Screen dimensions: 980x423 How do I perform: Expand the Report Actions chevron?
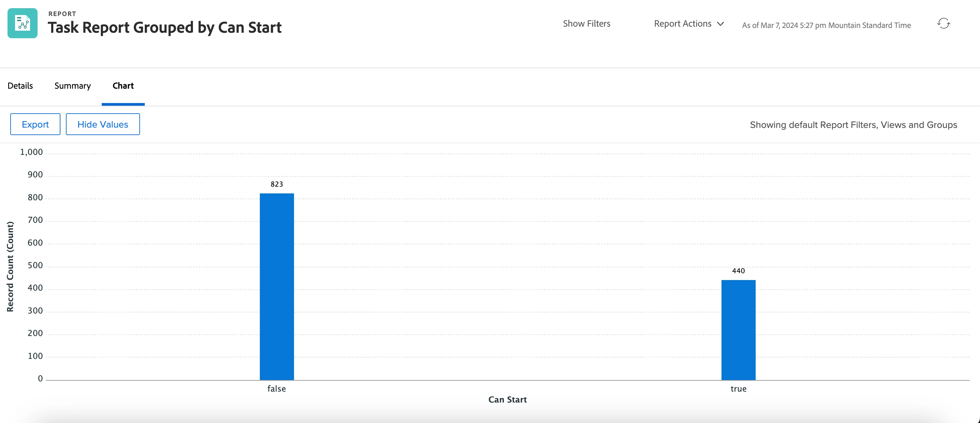pyautogui.click(x=720, y=24)
